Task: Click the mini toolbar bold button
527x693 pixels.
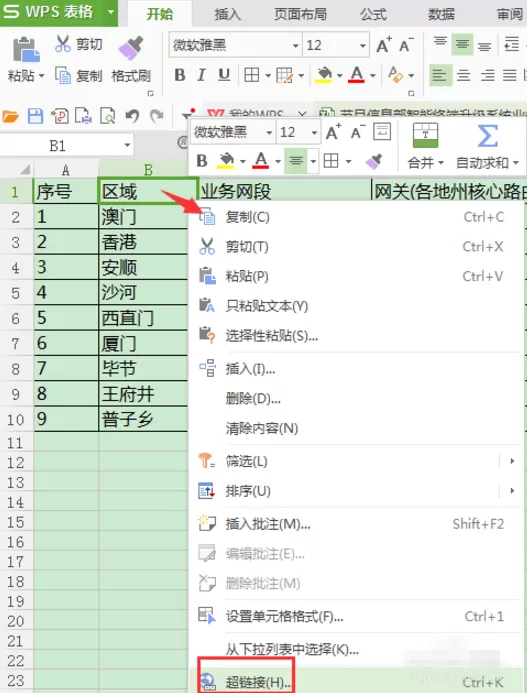Action: [202, 160]
